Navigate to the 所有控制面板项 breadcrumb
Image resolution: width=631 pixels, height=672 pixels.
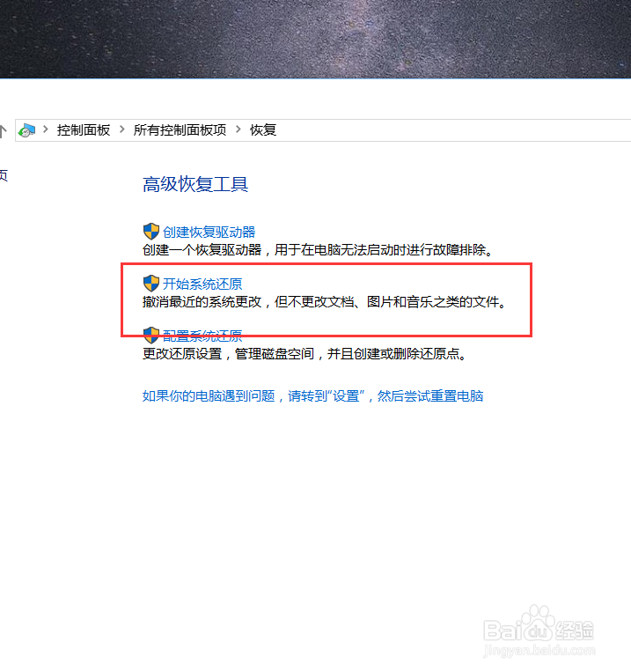[180, 129]
